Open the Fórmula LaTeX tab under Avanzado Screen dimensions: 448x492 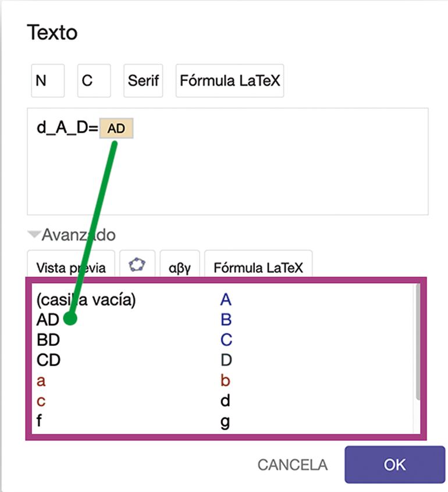click(x=258, y=267)
